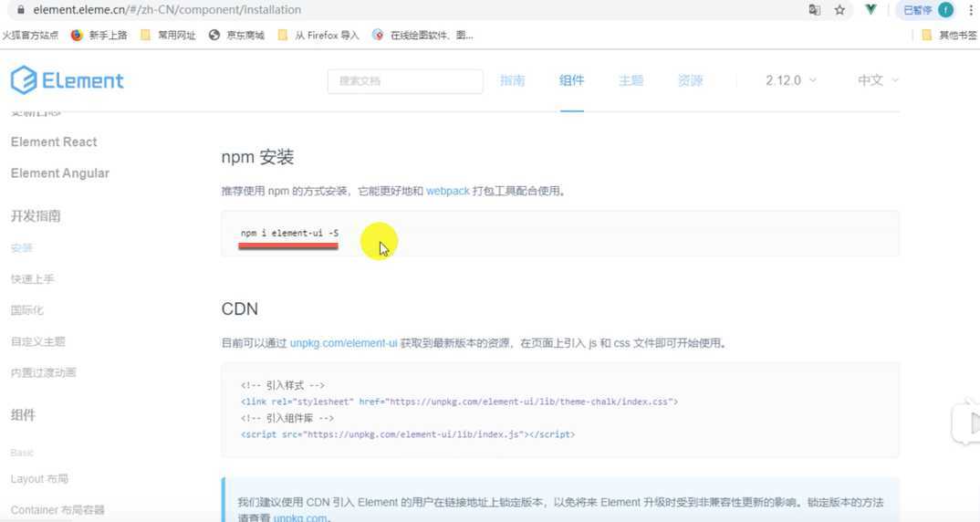
Task: Select Layout 布局 in the sidebar
Action: point(39,479)
